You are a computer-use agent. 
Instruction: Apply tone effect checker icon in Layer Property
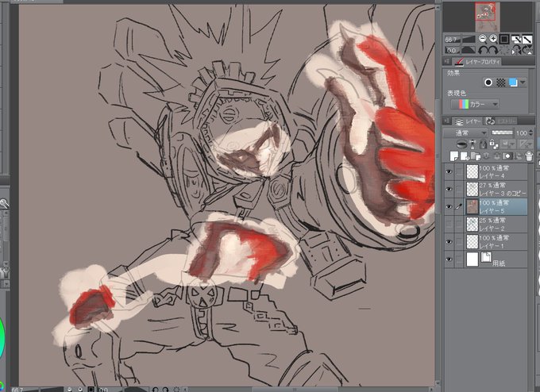(501, 83)
